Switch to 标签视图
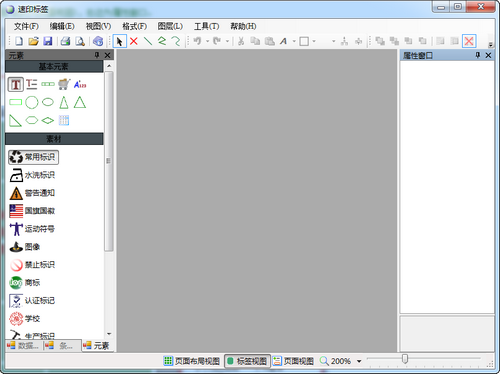Viewport: 500px width, 374px height. [x=247, y=361]
